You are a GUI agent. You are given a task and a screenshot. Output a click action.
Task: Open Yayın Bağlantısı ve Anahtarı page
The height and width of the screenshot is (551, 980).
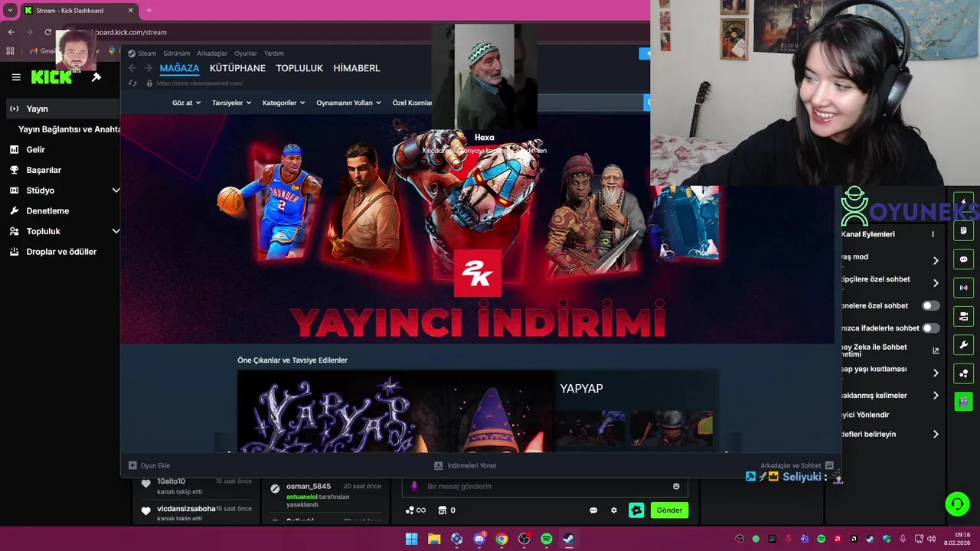point(69,129)
